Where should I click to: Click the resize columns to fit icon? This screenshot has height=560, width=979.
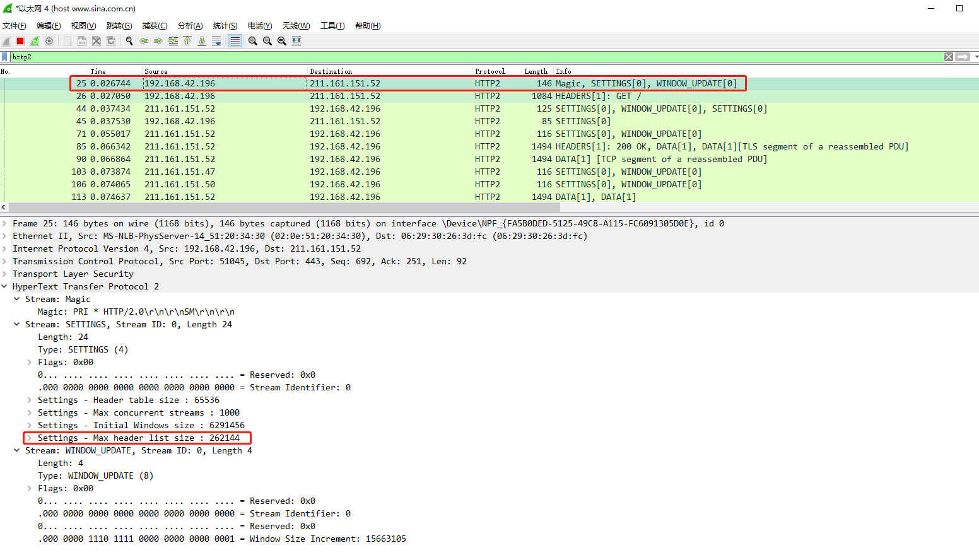point(296,40)
